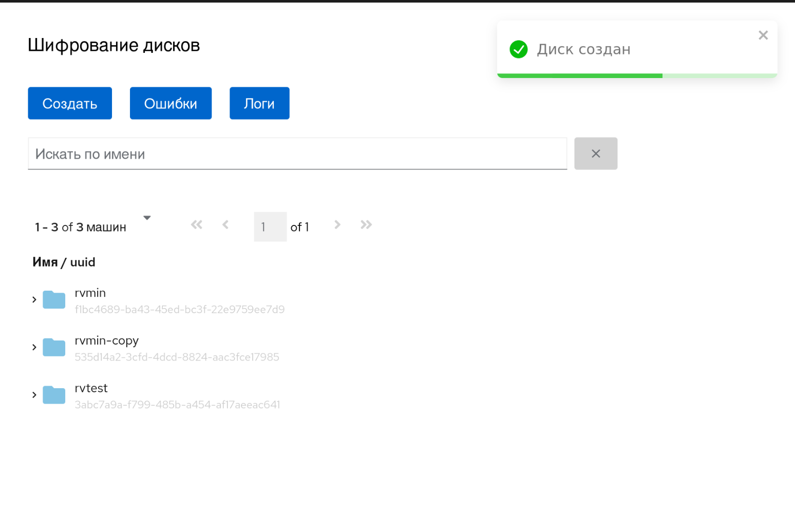Click the page number input box
795x532 pixels.
pos(270,227)
